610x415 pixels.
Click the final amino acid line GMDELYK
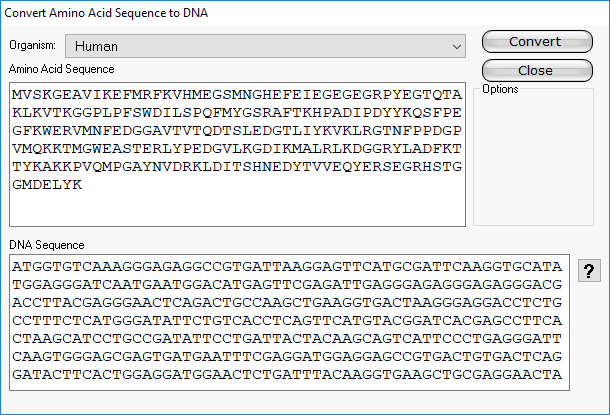pos(48,185)
